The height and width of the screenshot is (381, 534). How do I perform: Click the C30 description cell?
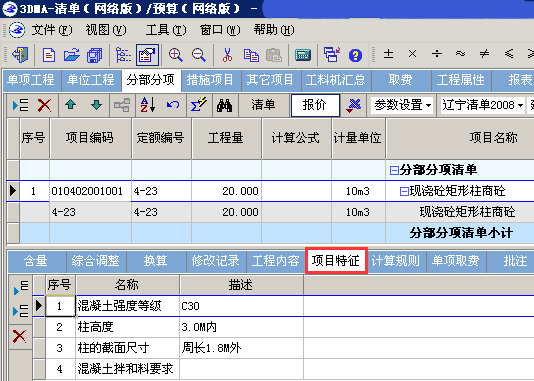click(241, 306)
